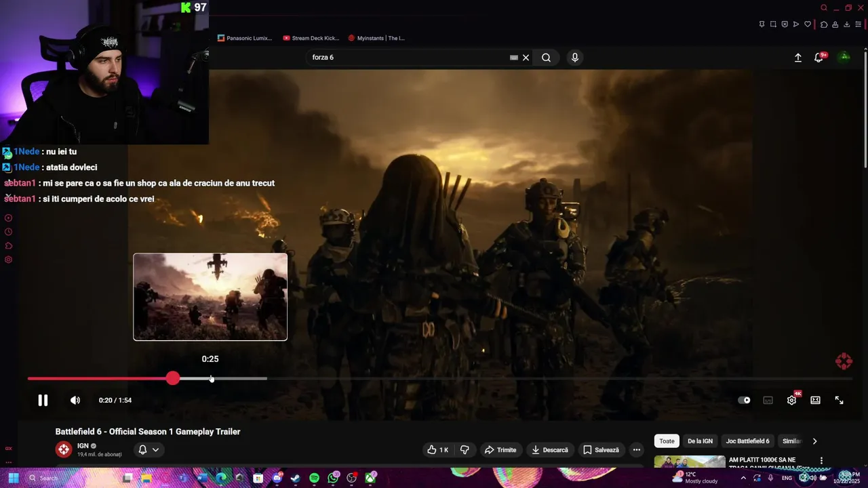Open video settings gear

(791, 400)
